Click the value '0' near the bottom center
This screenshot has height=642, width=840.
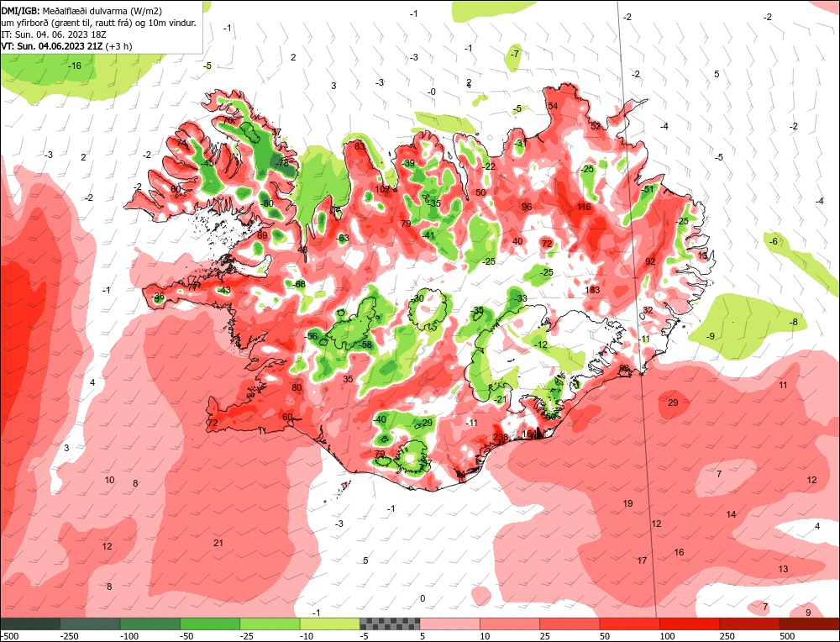click(x=423, y=598)
